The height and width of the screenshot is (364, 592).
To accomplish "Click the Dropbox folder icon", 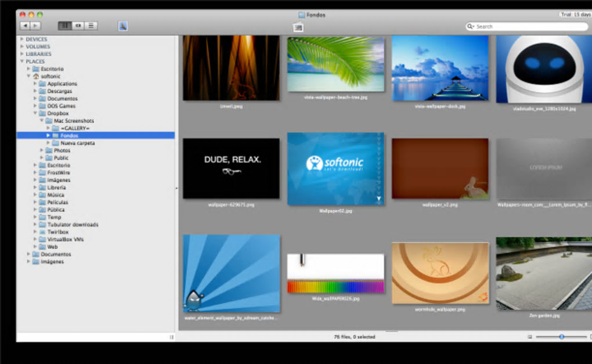I will pos(42,113).
